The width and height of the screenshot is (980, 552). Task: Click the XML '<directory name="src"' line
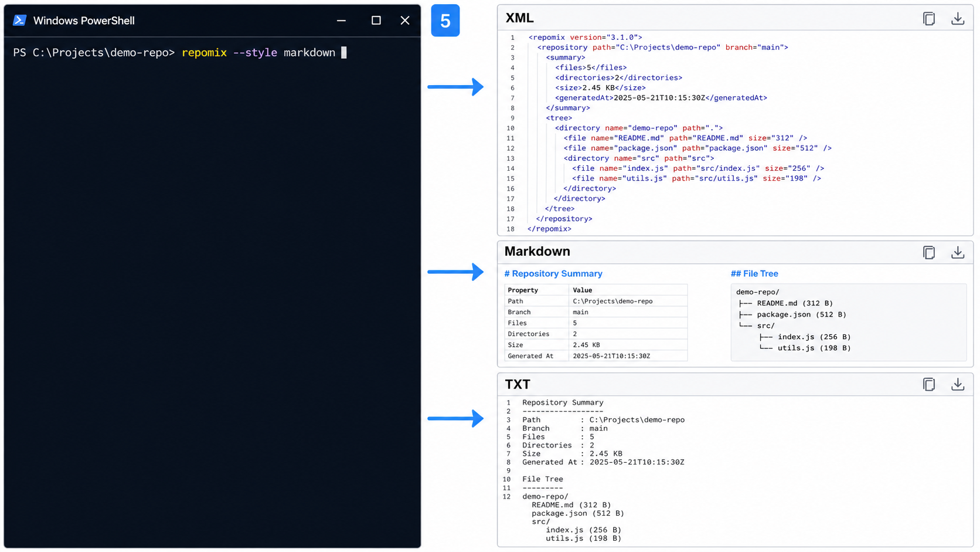tap(639, 158)
